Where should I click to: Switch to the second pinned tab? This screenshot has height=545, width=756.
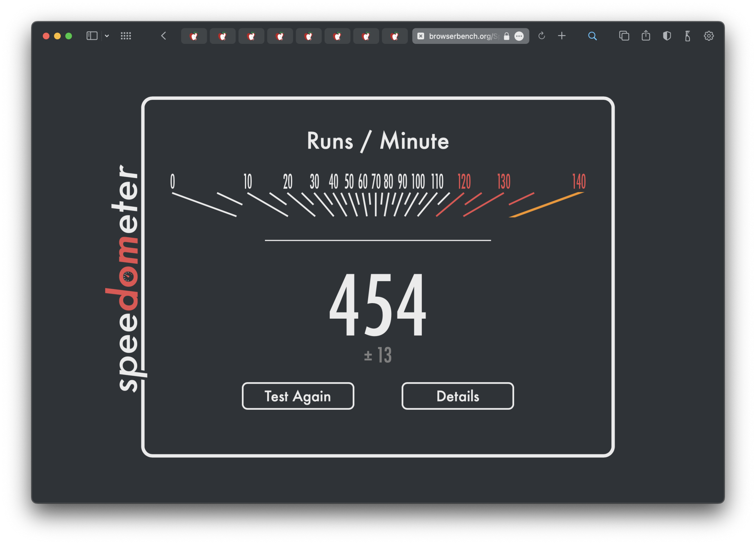click(223, 36)
